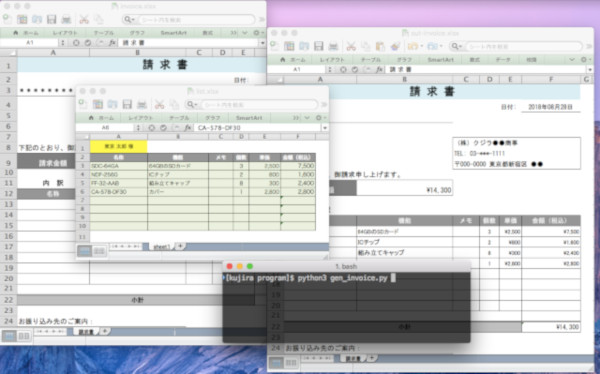Switch list.xlsx to normal view button
Image resolution: width=600 pixels, height=374 pixels.
85,251
